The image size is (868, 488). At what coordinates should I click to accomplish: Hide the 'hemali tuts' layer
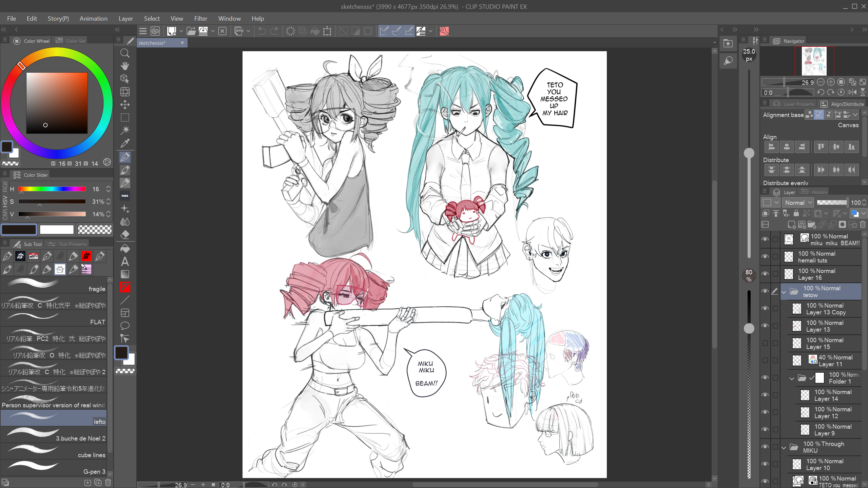pyautogui.click(x=765, y=257)
